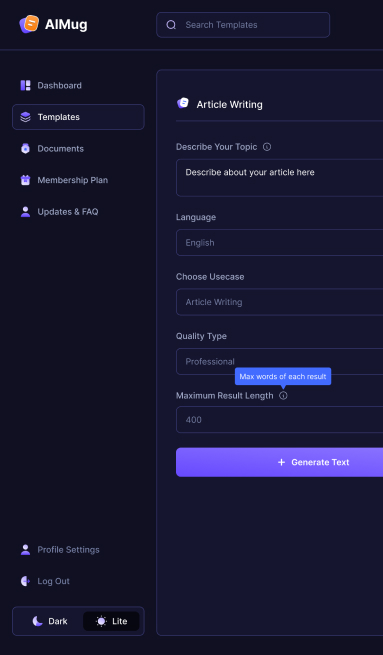Viewport: 383px width, 655px height.
Task: Click the search magnifier icon
Action: pos(171,25)
